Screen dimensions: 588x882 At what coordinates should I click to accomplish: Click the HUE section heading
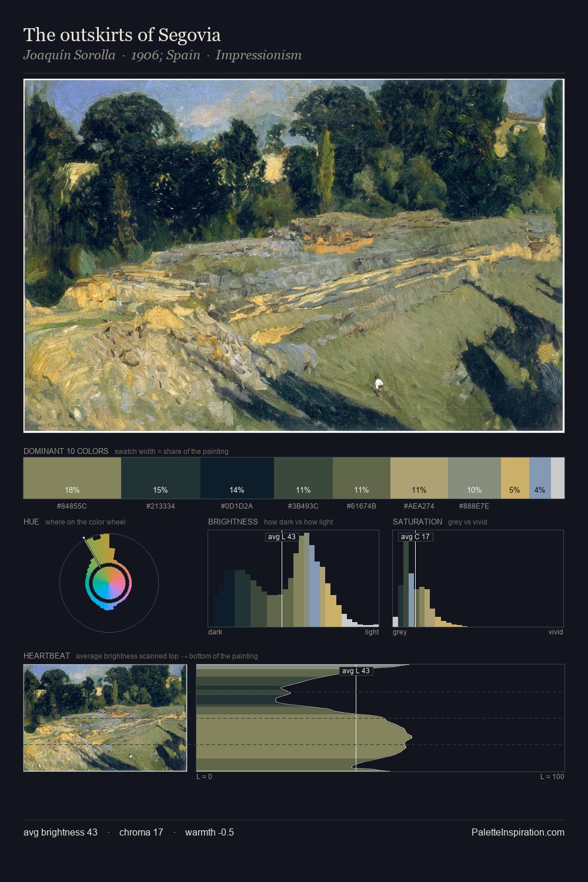[x=31, y=522]
